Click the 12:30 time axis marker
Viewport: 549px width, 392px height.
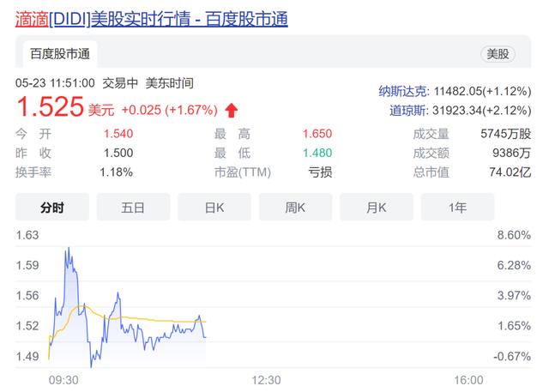click(266, 378)
